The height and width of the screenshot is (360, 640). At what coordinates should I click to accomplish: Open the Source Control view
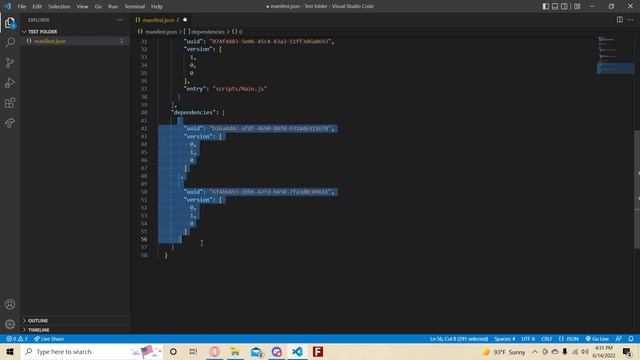click(x=10, y=62)
